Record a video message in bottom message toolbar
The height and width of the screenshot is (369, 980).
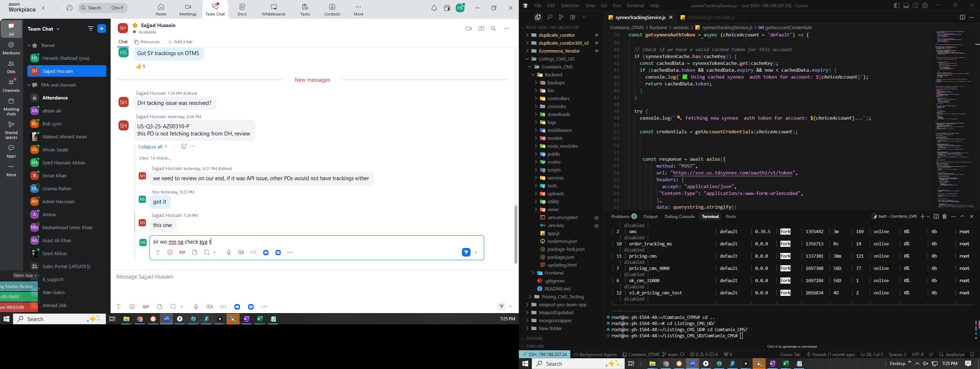coord(210,307)
